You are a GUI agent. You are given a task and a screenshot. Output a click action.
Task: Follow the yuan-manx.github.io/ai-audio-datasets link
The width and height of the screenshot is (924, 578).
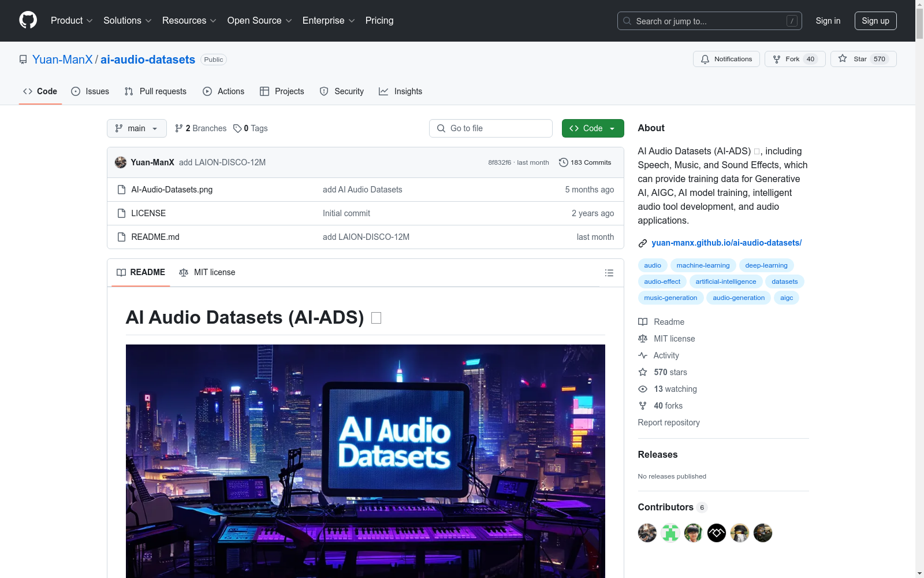726,243
